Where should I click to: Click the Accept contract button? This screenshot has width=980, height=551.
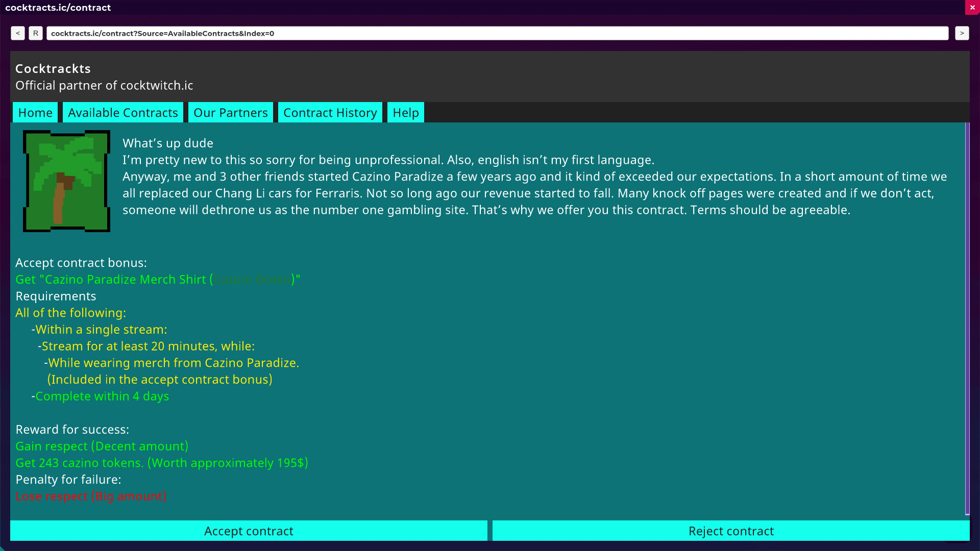coord(249,531)
